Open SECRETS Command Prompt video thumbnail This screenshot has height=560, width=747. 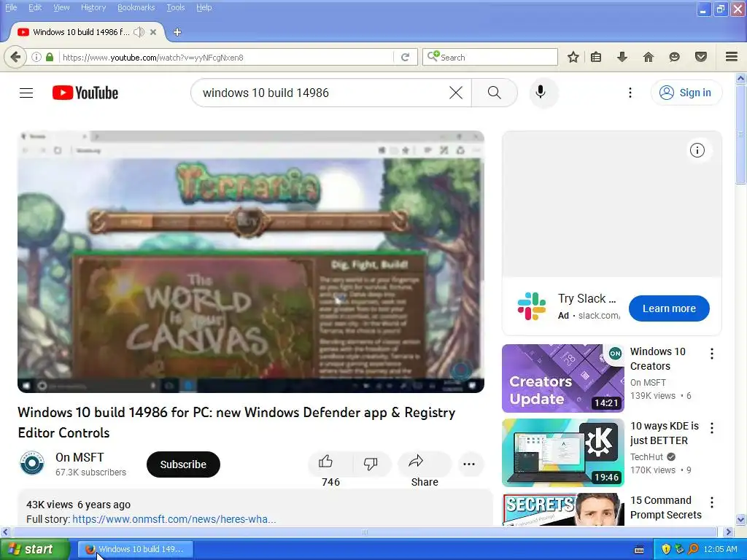click(x=563, y=510)
